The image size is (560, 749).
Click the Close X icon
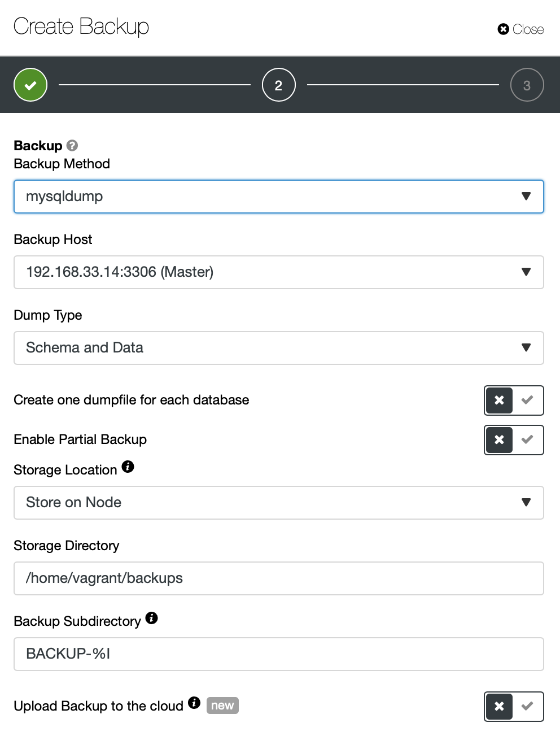tap(504, 29)
